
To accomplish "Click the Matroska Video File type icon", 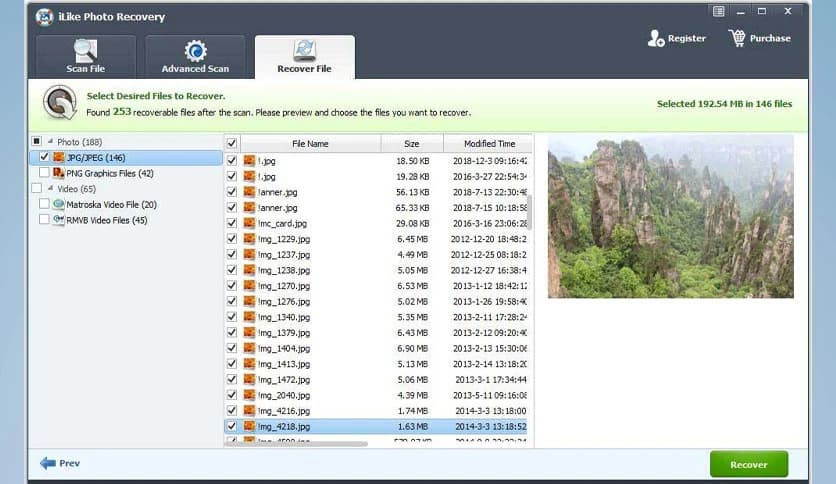I will pos(59,204).
